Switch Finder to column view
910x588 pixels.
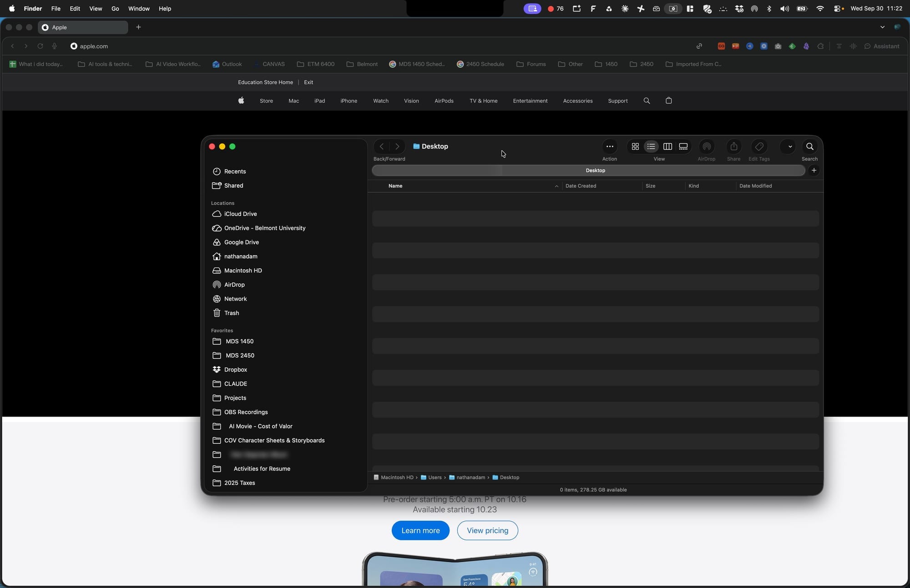pos(667,146)
